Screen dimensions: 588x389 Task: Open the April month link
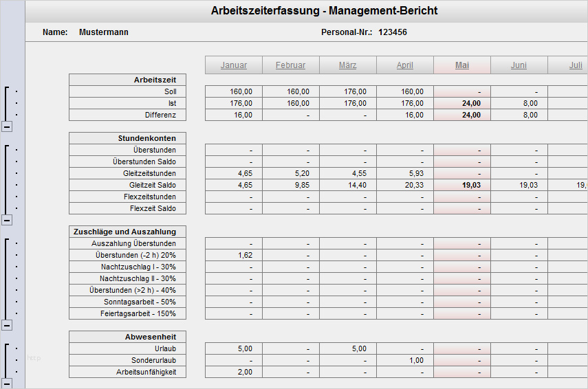click(x=405, y=65)
